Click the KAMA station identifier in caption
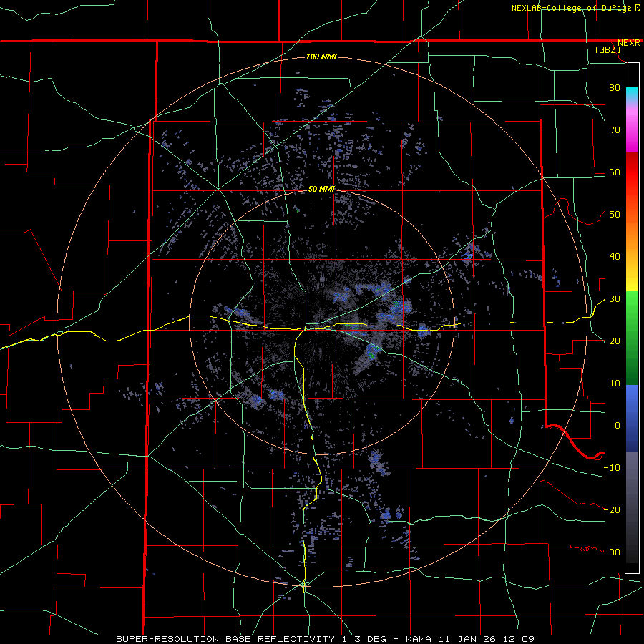 pyautogui.click(x=419, y=639)
